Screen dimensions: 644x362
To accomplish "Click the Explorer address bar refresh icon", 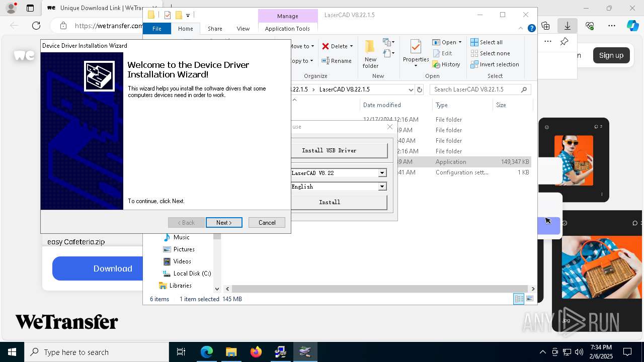I will pyautogui.click(x=420, y=89).
